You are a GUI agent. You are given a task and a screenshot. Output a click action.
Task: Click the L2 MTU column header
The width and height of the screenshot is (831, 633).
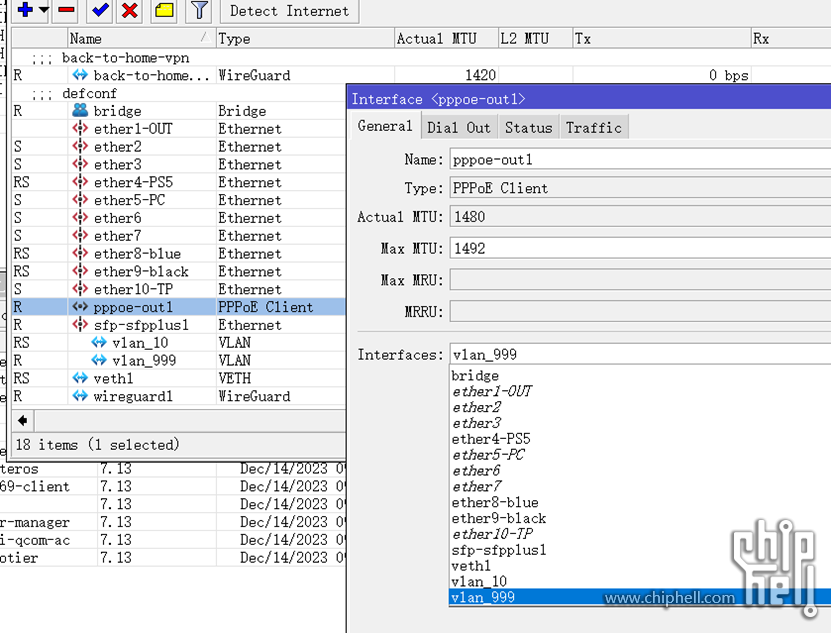coord(535,39)
